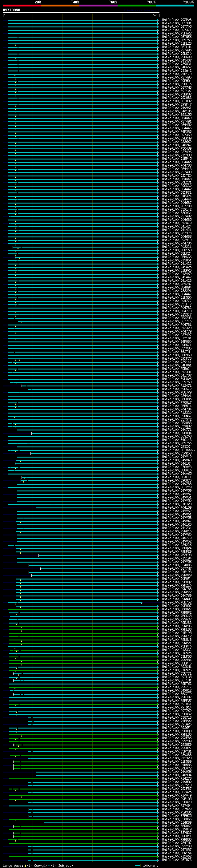
Task: Click the =100char. scale legend
Action: (x=147, y=866)
